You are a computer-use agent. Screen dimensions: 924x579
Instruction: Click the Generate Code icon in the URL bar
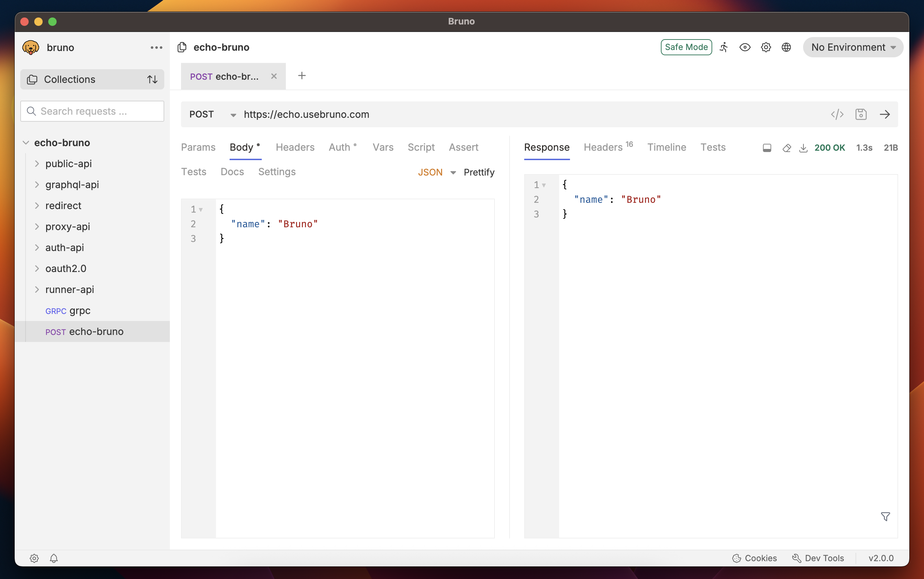[x=837, y=114]
